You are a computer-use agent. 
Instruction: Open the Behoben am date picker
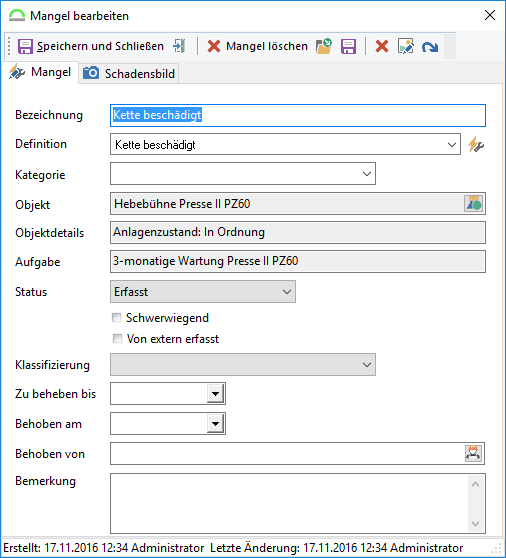[215, 423]
